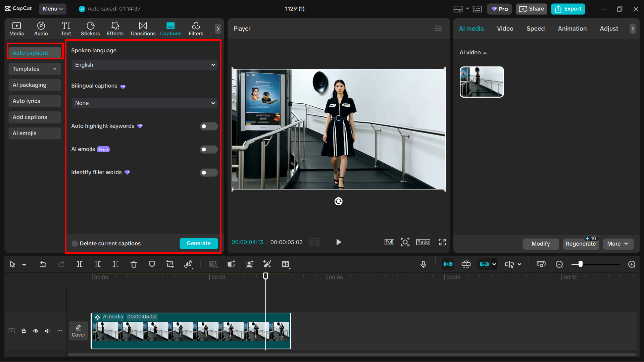The image size is (644, 362).
Task: Open the Transitions panel
Action: pyautogui.click(x=142, y=29)
